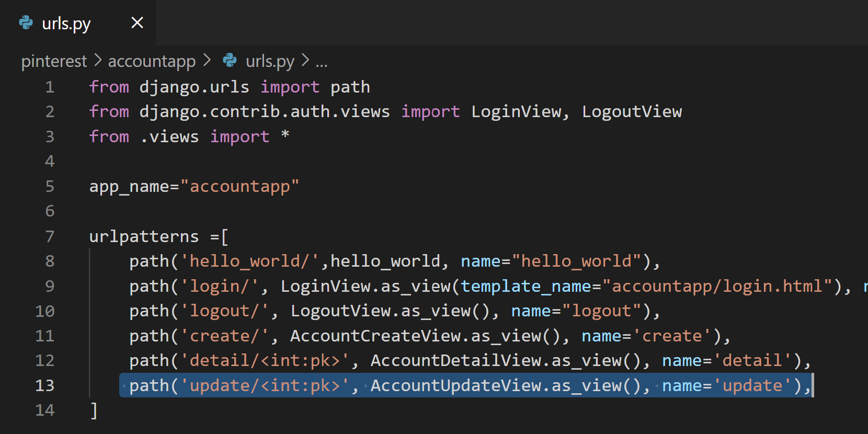868x434 pixels.
Task: Click 'template_name' keyword on line 9
Action: tap(526, 286)
